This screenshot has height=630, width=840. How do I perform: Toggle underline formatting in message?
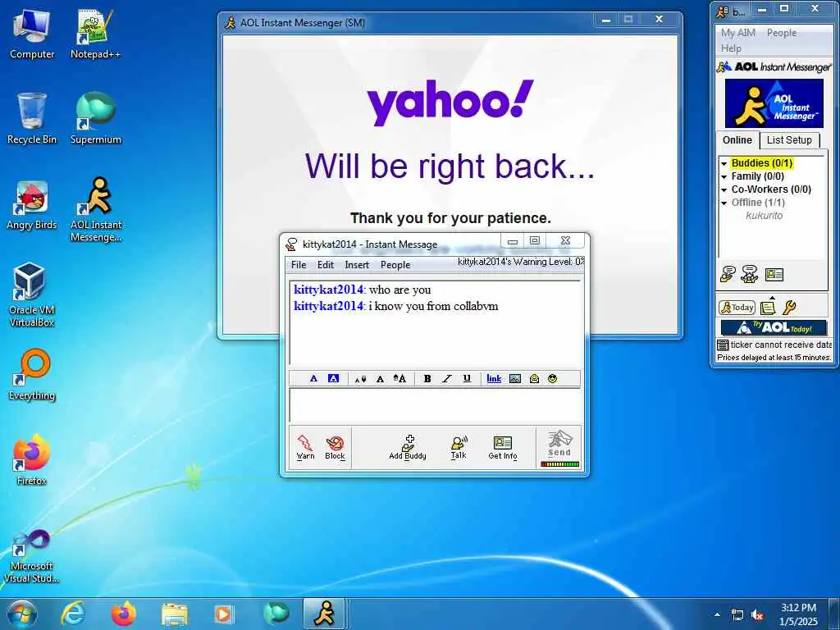pos(467,379)
